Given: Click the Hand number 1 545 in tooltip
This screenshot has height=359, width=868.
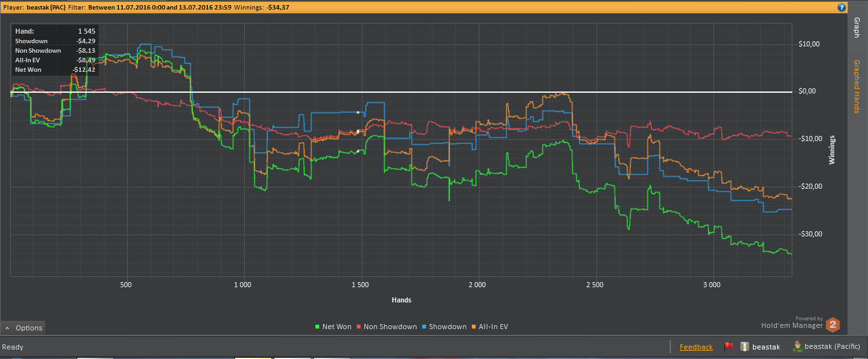Looking at the screenshot, I should pos(86,30).
